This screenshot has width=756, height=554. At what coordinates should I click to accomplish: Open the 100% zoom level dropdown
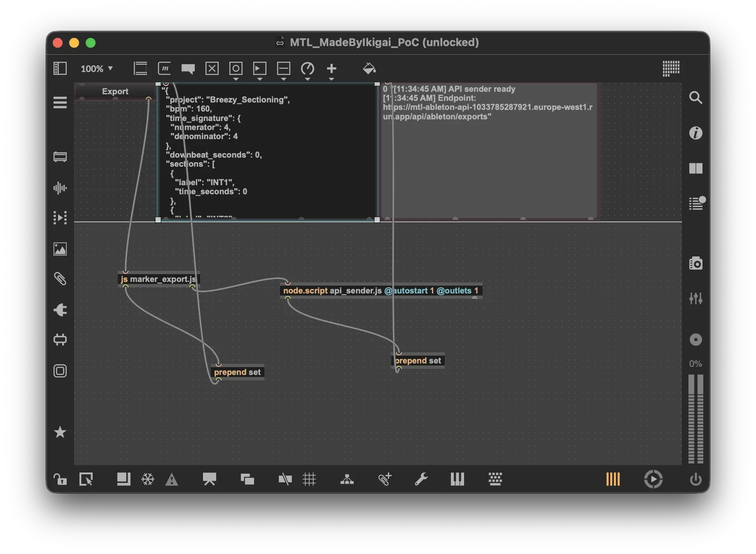tap(97, 69)
